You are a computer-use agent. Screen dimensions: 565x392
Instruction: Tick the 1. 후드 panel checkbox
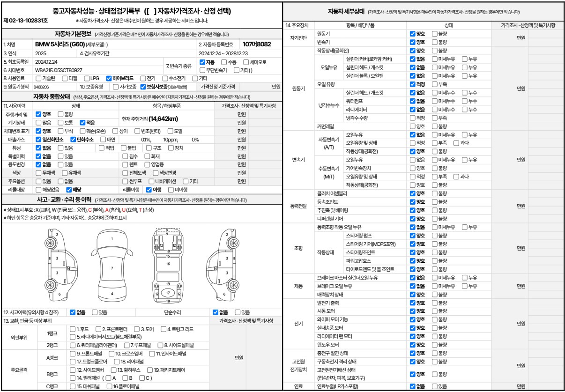(72, 329)
